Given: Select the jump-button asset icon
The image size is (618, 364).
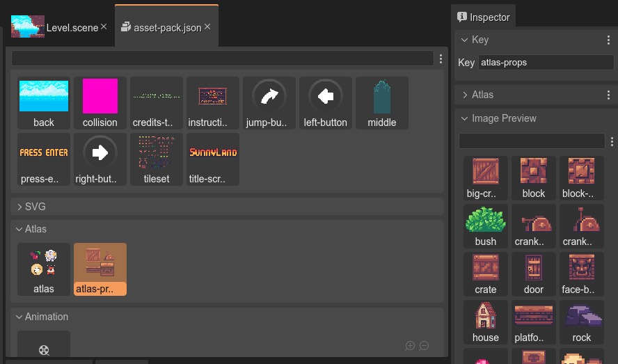Looking at the screenshot, I should point(269,103).
